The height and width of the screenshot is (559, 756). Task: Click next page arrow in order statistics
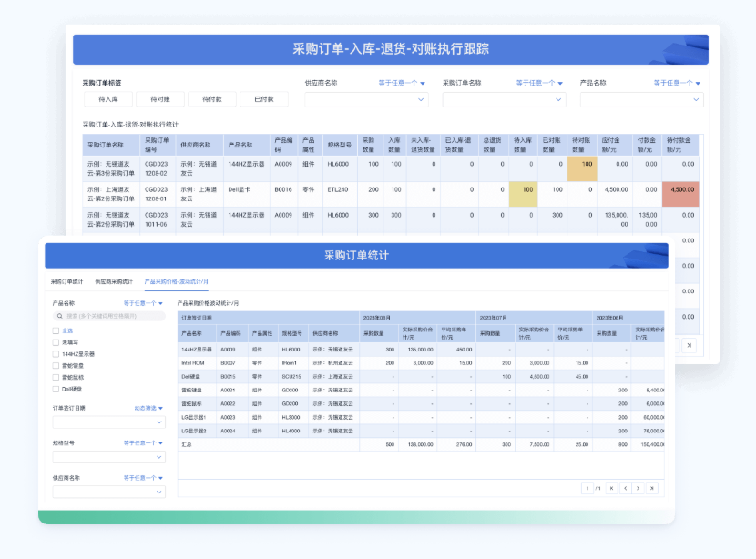pyautogui.click(x=639, y=488)
